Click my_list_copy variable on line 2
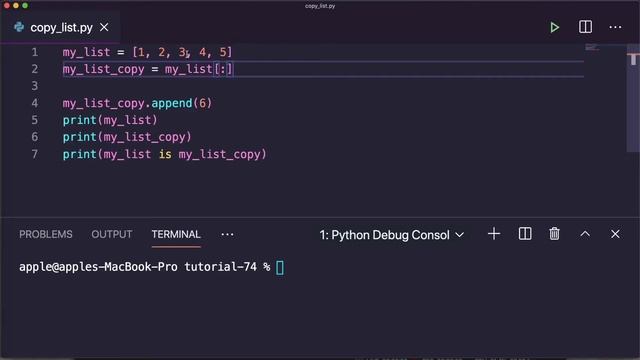Screen dimensions: 640x360 tap(103, 69)
